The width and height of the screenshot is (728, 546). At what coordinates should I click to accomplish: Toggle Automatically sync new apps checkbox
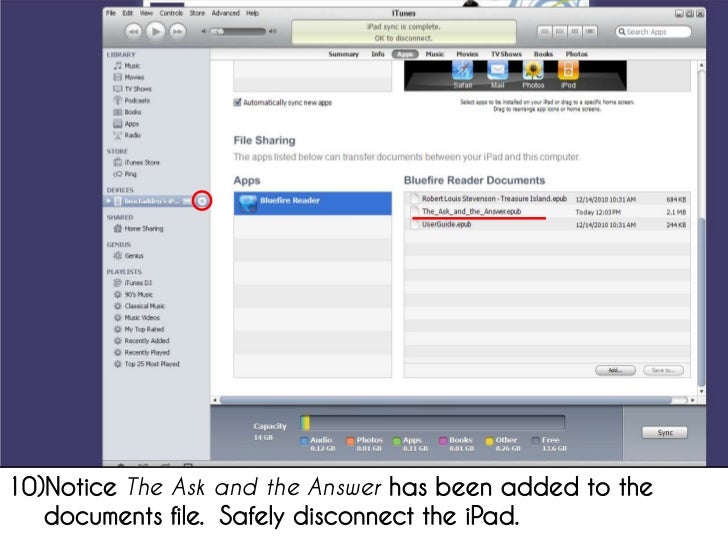tap(237, 102)
